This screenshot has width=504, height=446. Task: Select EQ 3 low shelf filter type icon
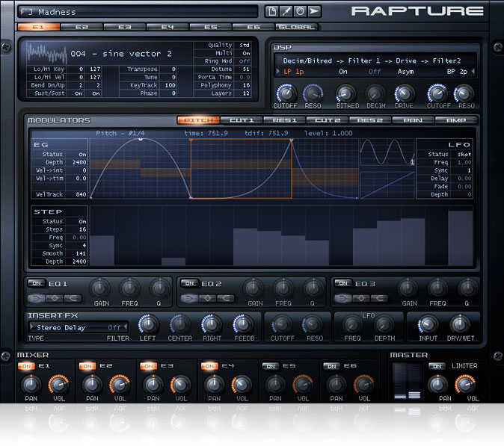coord(343,298)
